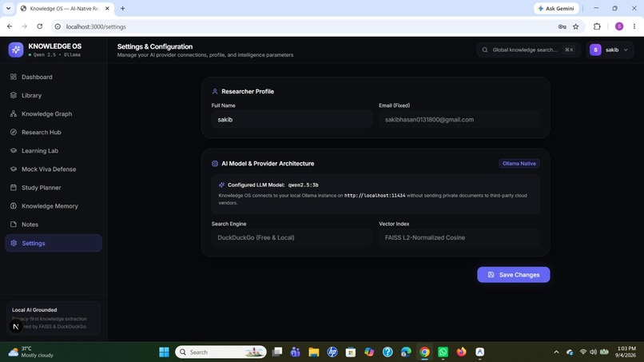Image resolution: width=644 pixels, height=362 pixels.
Task: Select Learning Lab in sidebar
Action: click(54, 151)
